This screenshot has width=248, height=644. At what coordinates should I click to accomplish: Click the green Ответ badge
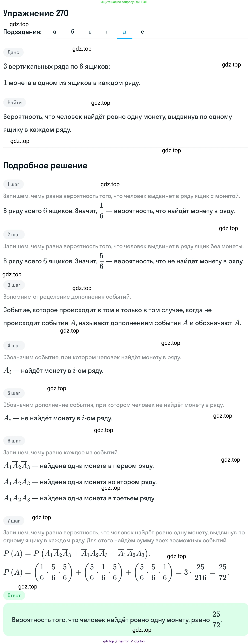[x=14, y=595]
